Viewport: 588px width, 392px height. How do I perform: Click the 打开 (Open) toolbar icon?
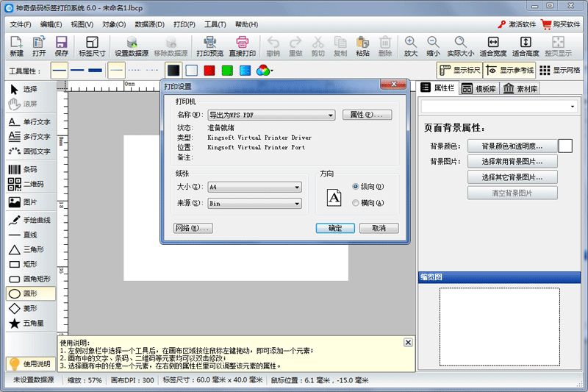39,46
